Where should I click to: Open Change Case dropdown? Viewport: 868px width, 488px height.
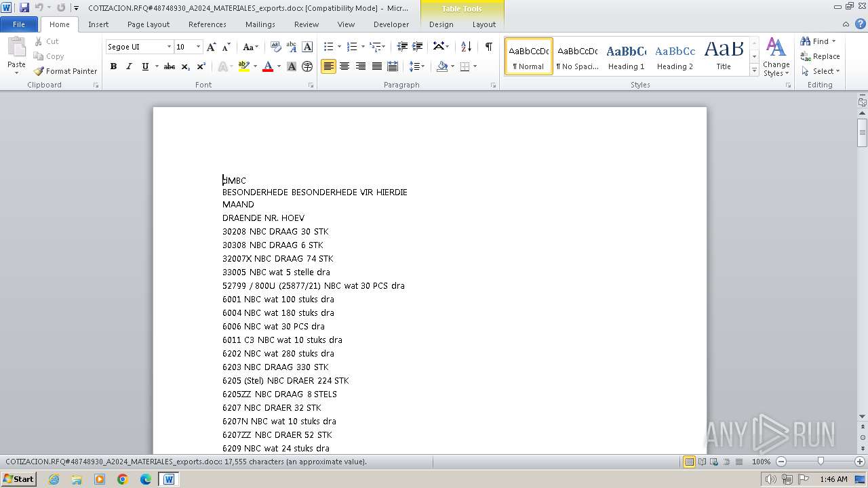250,47
